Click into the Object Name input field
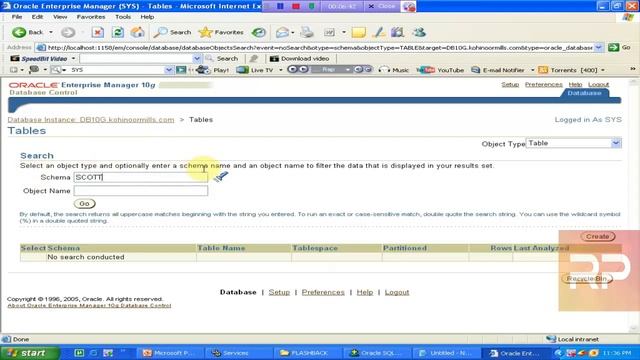640x360 pixels. point(140,191)
